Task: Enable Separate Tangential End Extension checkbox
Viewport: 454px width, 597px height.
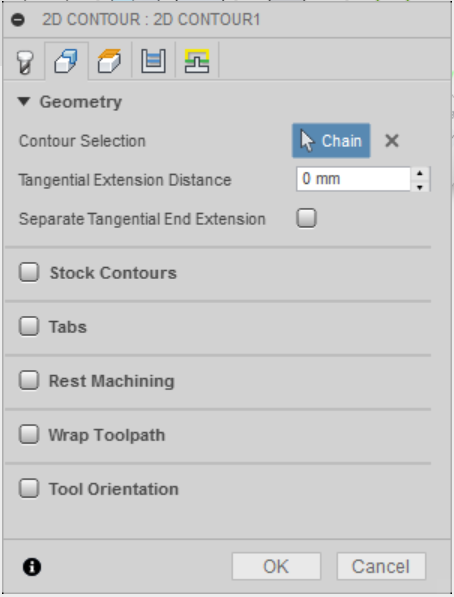Action: point(307,218)
